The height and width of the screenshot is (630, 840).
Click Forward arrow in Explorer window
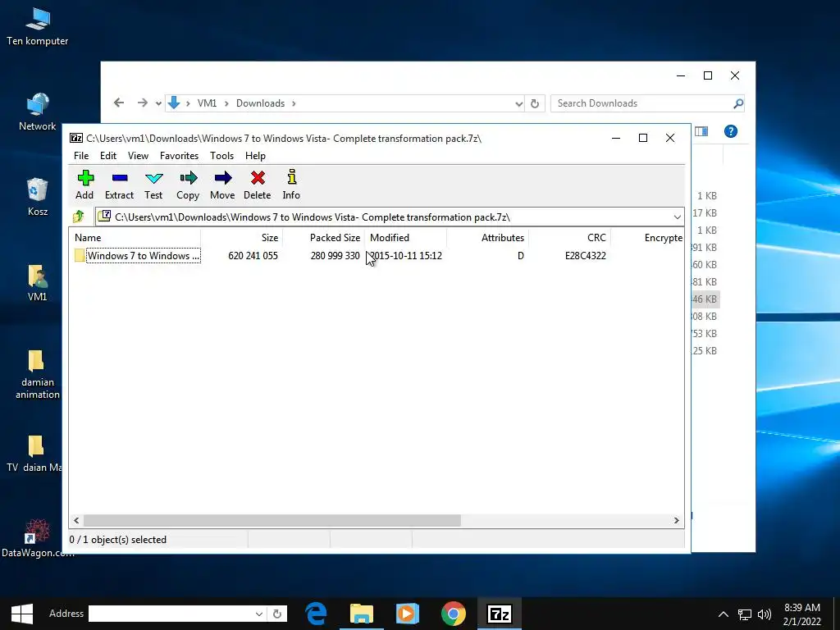(x=142, y=103)
